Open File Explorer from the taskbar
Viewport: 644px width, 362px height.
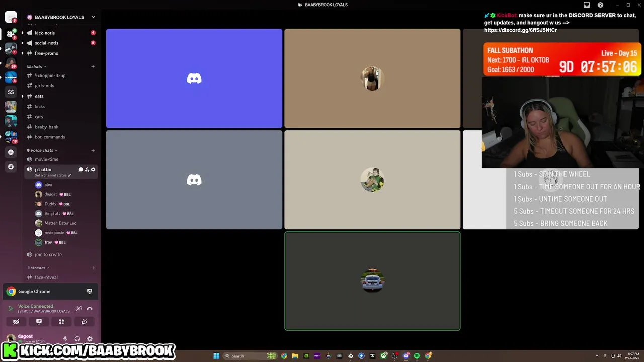(295, 356)
